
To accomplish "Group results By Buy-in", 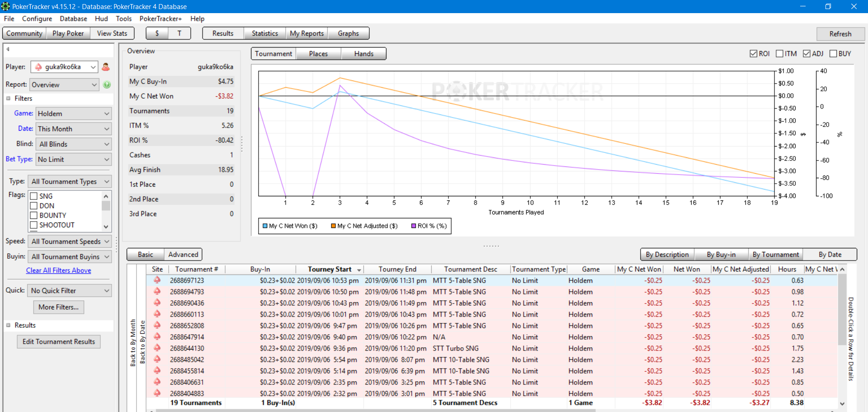I will pos(721,255).
